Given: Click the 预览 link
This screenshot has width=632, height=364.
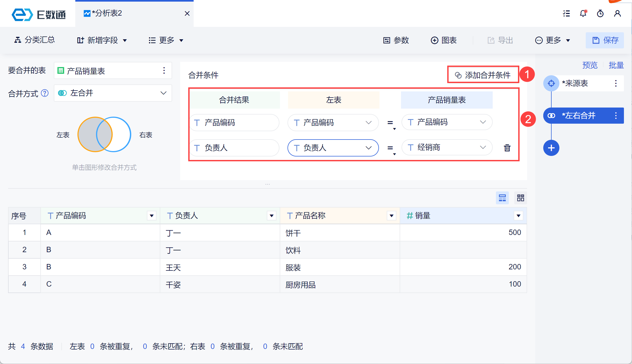Looking at the screenshot, I should pyautogui.click(x=590, y=65).
